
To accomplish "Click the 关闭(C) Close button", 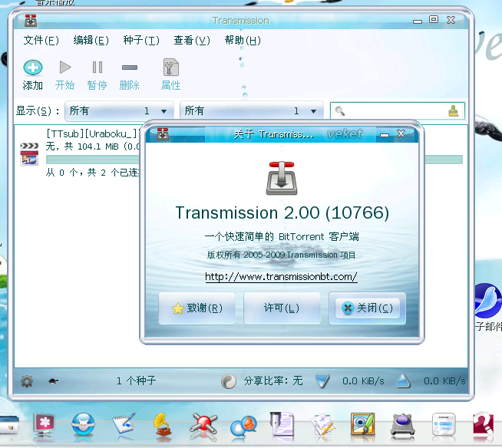I will [367, 308].
